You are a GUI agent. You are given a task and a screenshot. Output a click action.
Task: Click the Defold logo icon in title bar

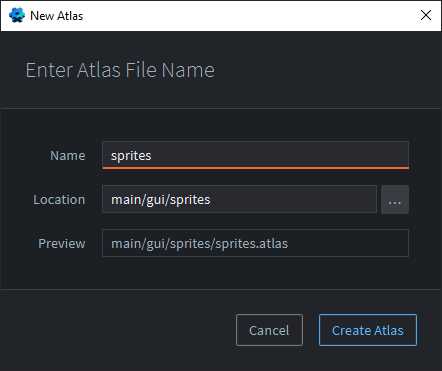click(17, 15)
